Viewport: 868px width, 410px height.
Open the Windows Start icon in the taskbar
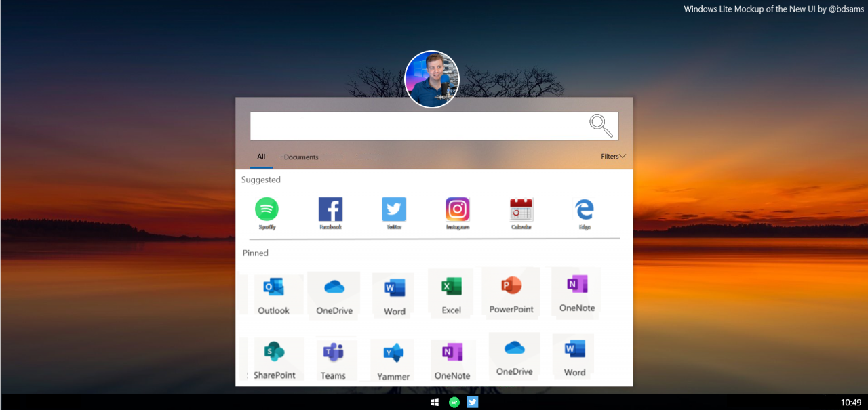point(435,402)
